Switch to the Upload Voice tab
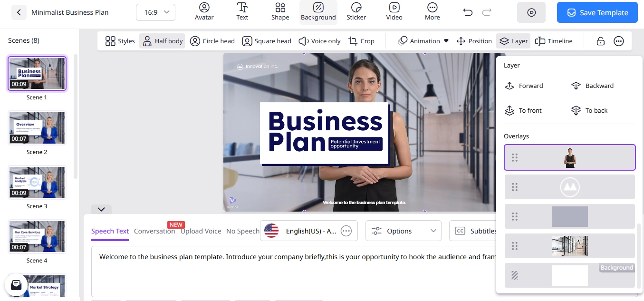Screen dimensions: 644x301 (x=201, y=231)
